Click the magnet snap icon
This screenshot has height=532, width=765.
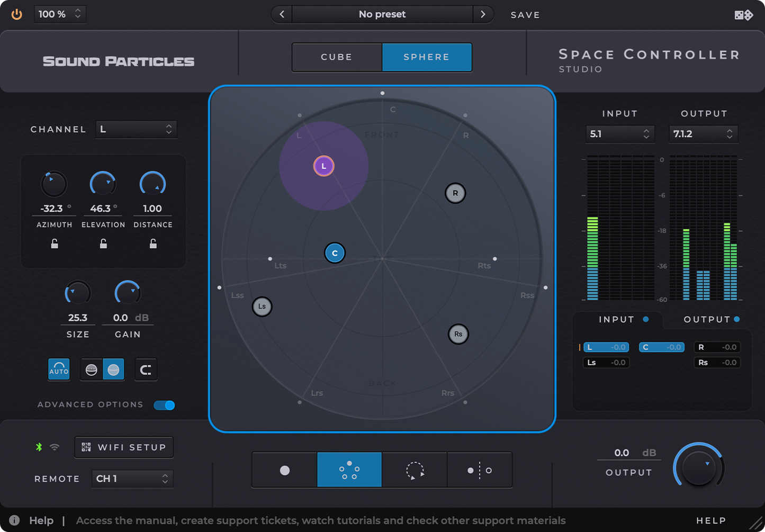[146, 369]
